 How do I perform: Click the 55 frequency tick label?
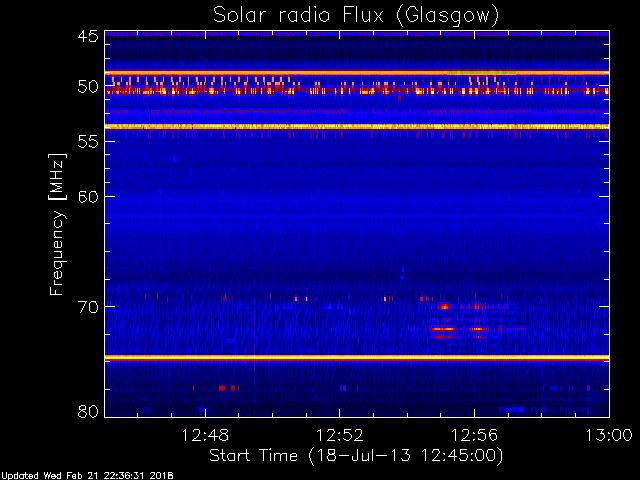[x=88, y=142]
